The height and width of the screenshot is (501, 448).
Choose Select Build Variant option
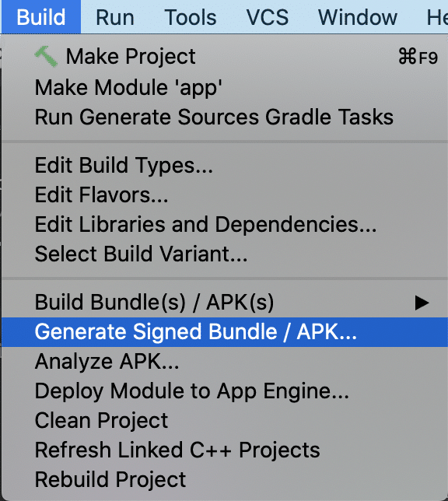[225, 254]
